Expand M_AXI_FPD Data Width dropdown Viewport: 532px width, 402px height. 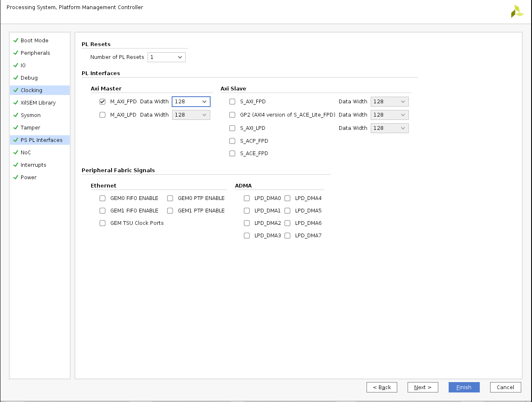(191, 102)
